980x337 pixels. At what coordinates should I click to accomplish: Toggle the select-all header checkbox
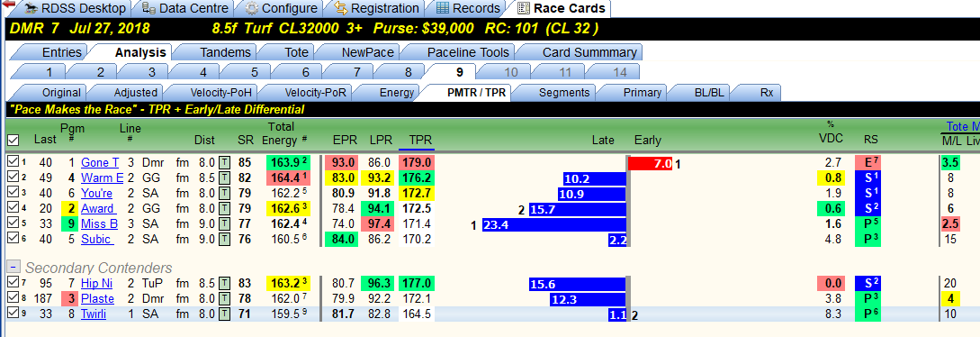pos(13,141)
